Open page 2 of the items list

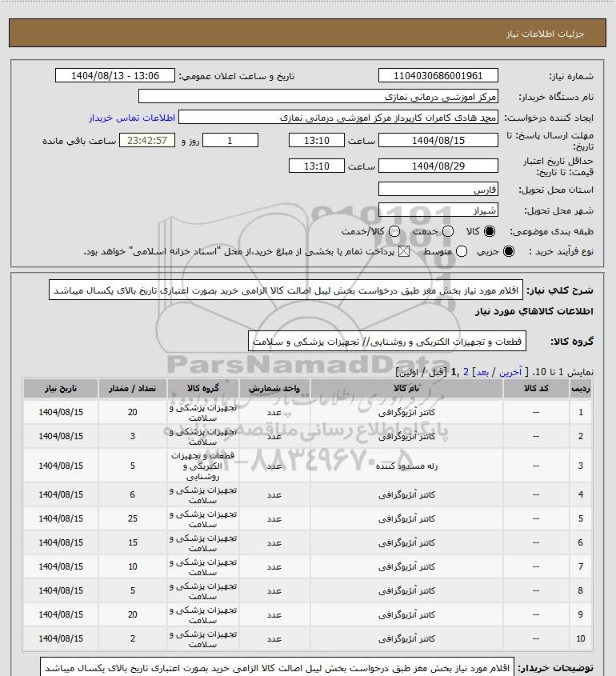466,372
